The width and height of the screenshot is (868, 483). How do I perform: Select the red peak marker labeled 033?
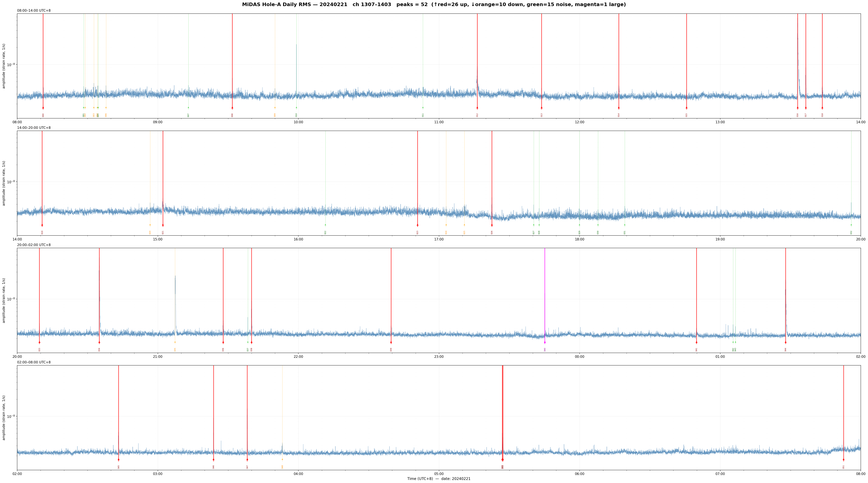pos(39,342)
